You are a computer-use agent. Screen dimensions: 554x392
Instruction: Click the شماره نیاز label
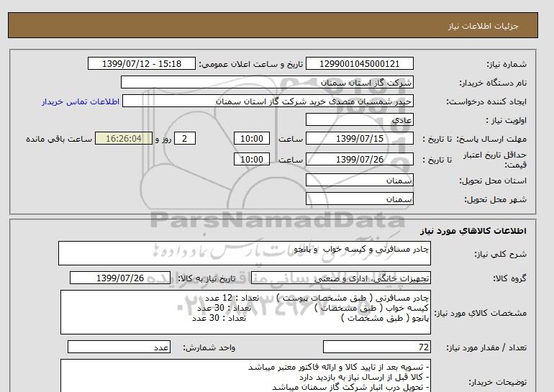(x=507, y=64)
